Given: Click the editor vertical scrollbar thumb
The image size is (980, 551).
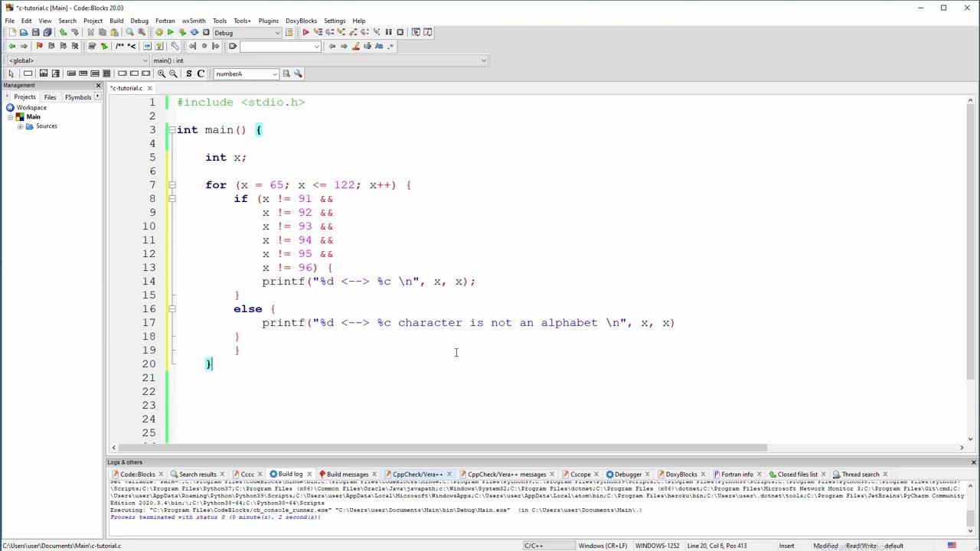Looking at the screenshot, I should 970,241.
